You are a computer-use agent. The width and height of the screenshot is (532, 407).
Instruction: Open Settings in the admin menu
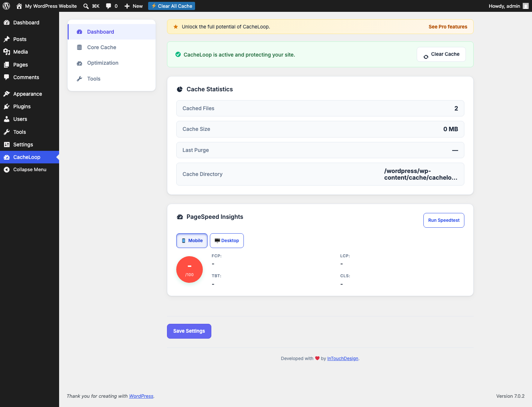(x=30, y=145)
